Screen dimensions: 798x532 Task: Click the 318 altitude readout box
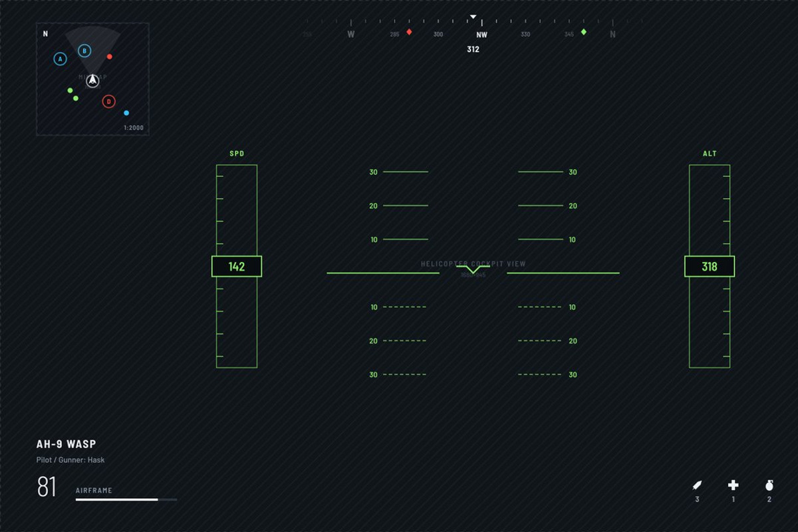(x=710, y=267)
